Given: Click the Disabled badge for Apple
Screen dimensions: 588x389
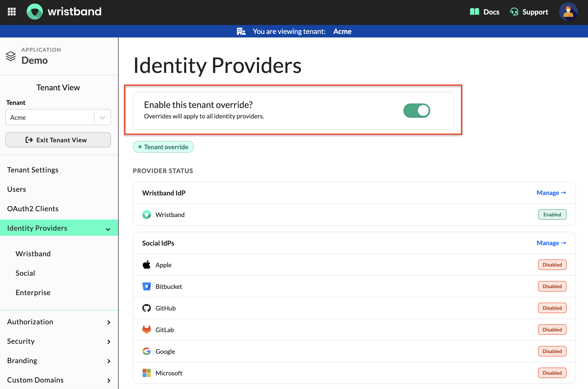Looking at the screenshot, I should point(552,265).
